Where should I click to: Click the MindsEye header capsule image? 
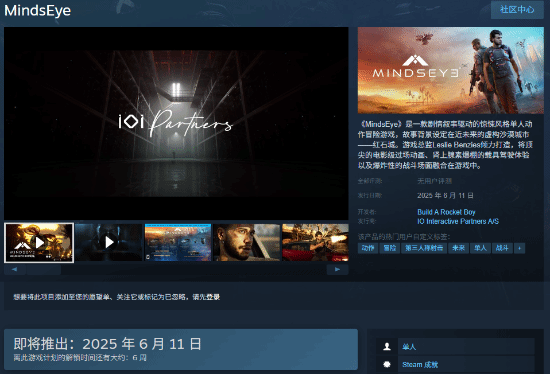click(x=451, y=70)
